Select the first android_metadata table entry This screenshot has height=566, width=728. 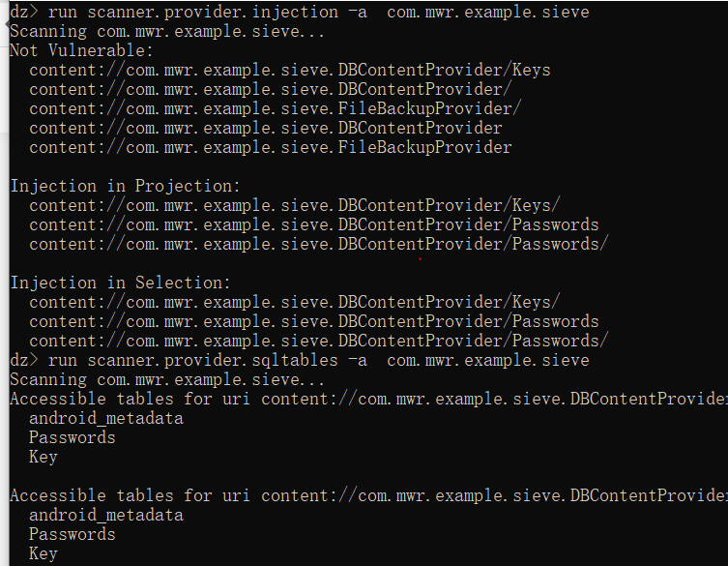(106, 418)
